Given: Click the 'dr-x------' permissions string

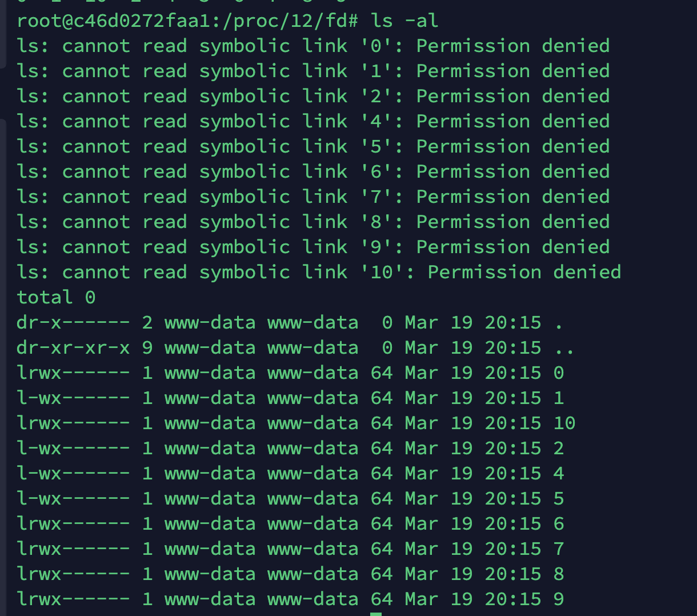Looking at the screenshot, I should 73,323.
